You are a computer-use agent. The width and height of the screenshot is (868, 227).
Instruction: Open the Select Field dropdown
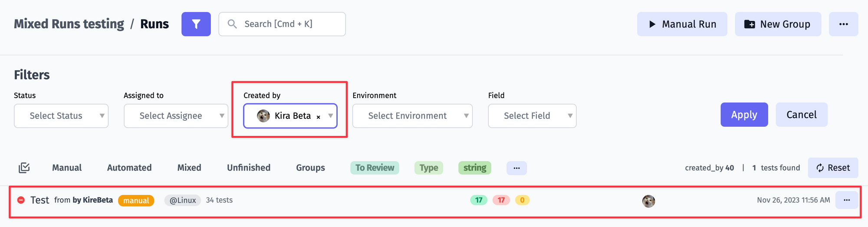532,116
